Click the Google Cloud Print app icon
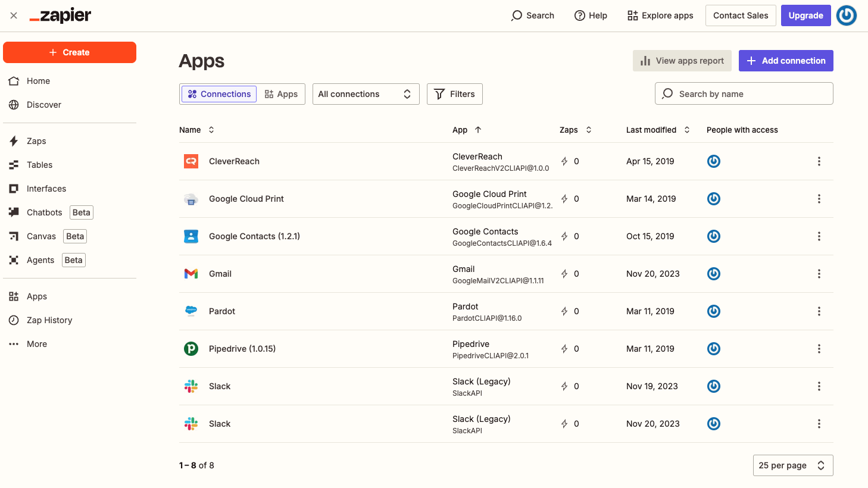 click(x=191, y=199)
